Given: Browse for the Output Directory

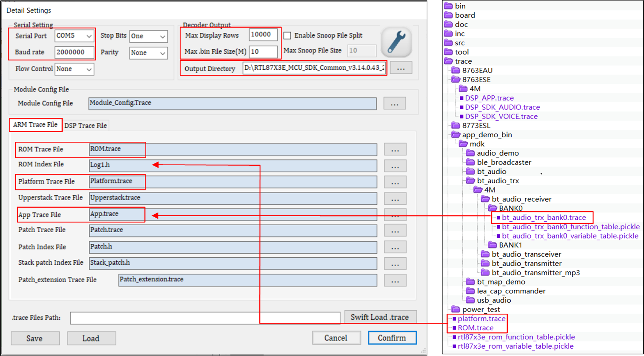Looking at the screenshot, I should tap(401, 68).
